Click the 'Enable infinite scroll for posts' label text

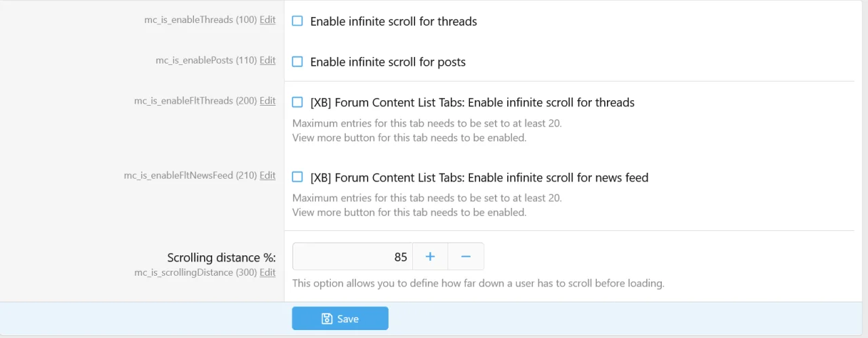[x=388, y=62]
